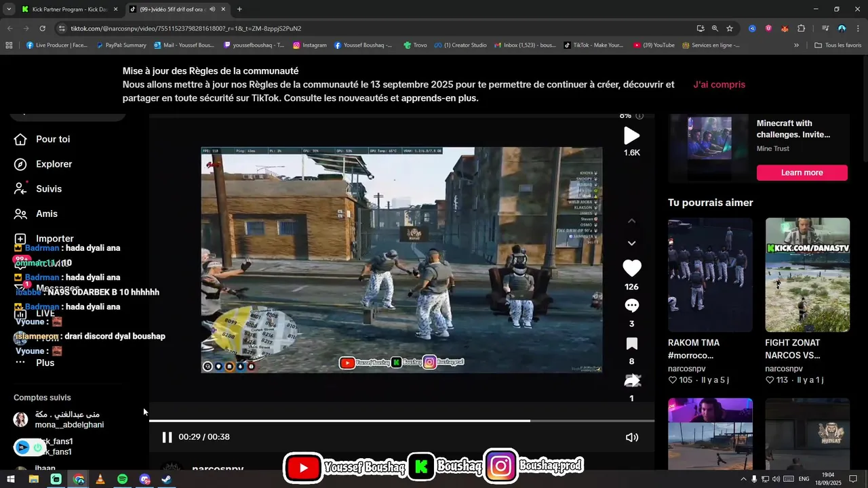Expand tab search dropdown
868x488 pixels.
[x=9, y=9]
